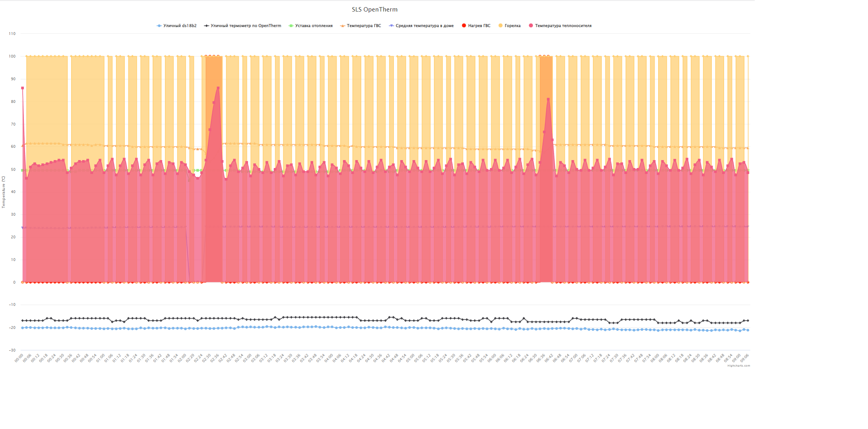
Task: Click the y-axis label 50
Action: pyautogui.click(x=13, y=170)
